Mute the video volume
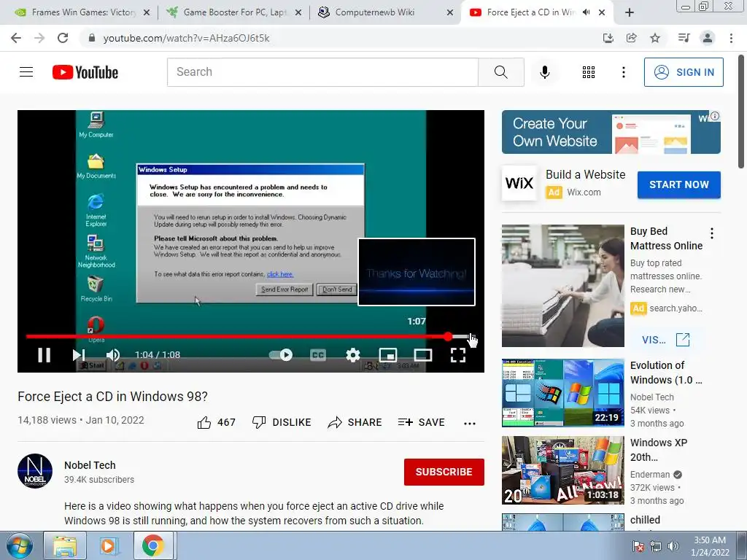The image size is (747, 560). pos(113,355)
